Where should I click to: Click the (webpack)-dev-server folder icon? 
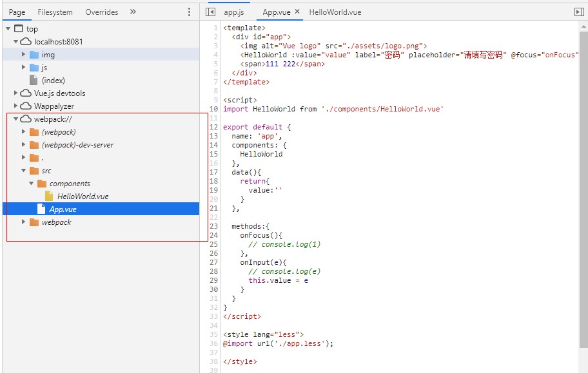coord(34,145)
